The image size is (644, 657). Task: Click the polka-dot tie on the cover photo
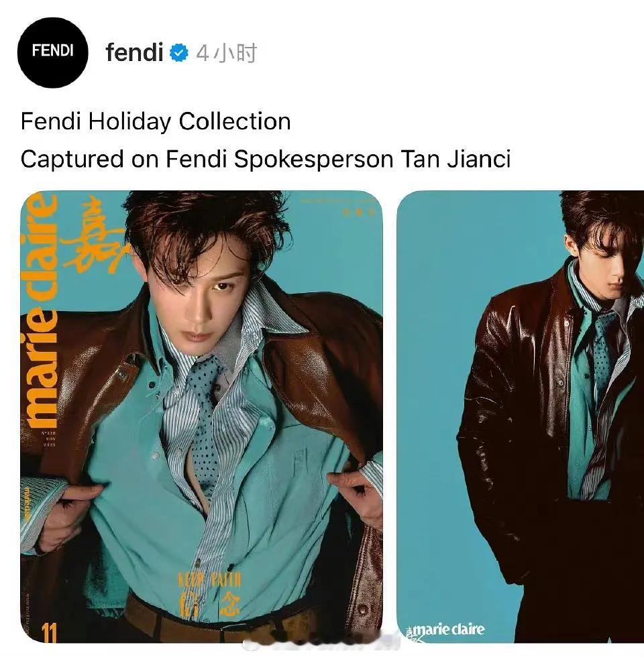(203, 423)
